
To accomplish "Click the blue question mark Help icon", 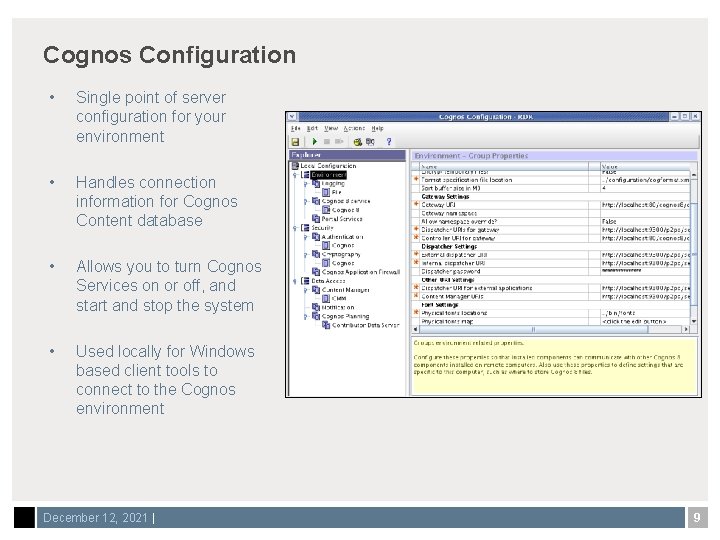I will (389, 142).
